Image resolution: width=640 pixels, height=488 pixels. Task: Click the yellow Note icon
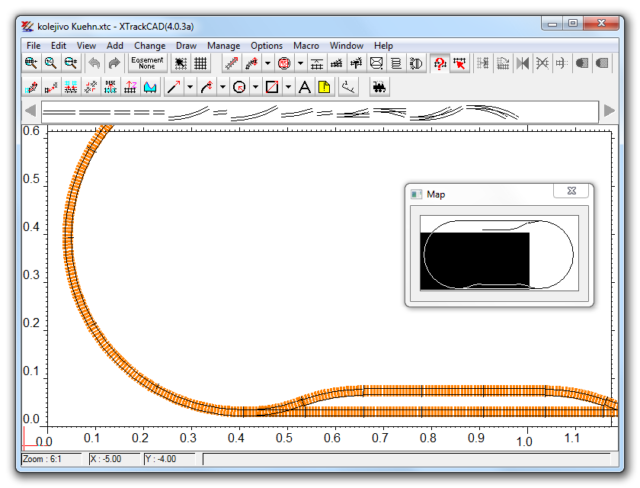click(x=324, y=88)
